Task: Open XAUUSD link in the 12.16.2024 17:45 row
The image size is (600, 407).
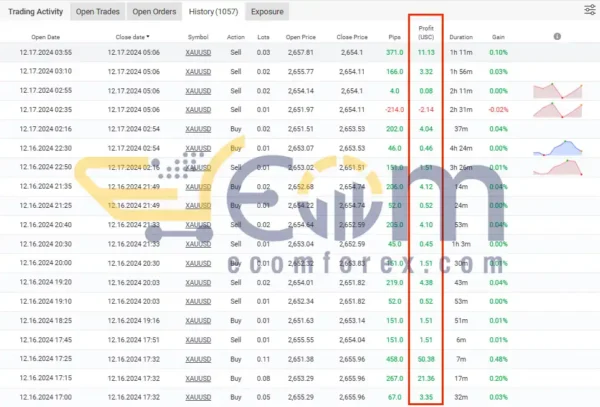Action: pyautogui.click(x=198, y=340)
